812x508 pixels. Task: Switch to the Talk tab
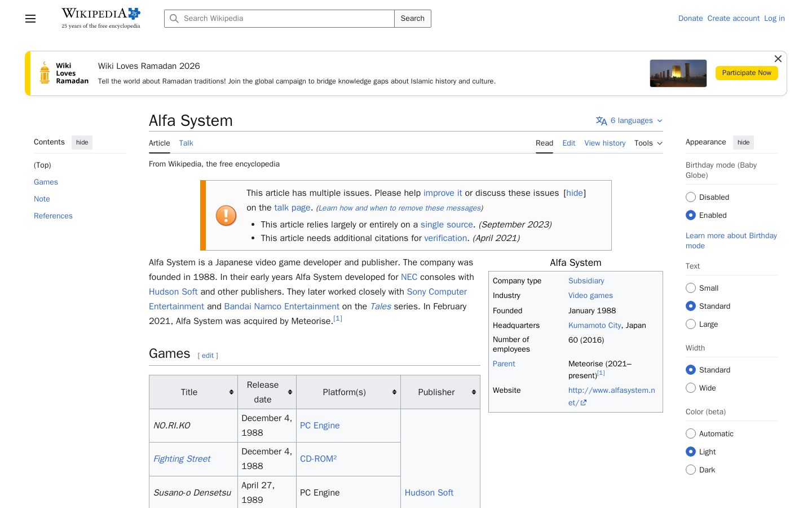coord(186,143)
